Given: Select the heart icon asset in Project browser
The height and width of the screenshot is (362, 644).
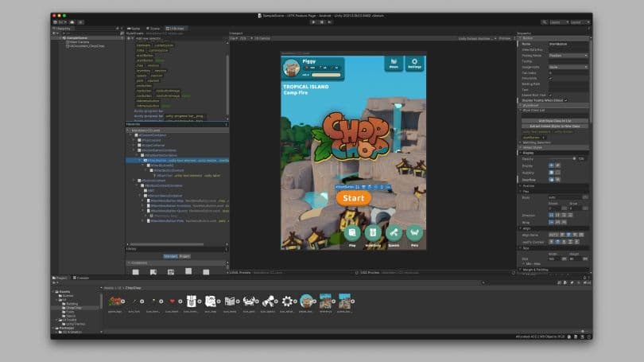Looking at the screenshot, I should [172, 302].
